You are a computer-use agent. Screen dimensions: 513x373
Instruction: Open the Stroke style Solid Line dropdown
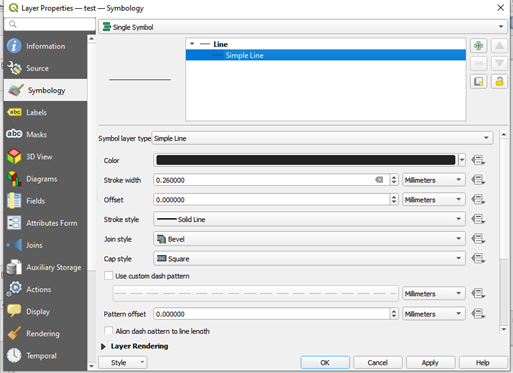coord(309,219)
